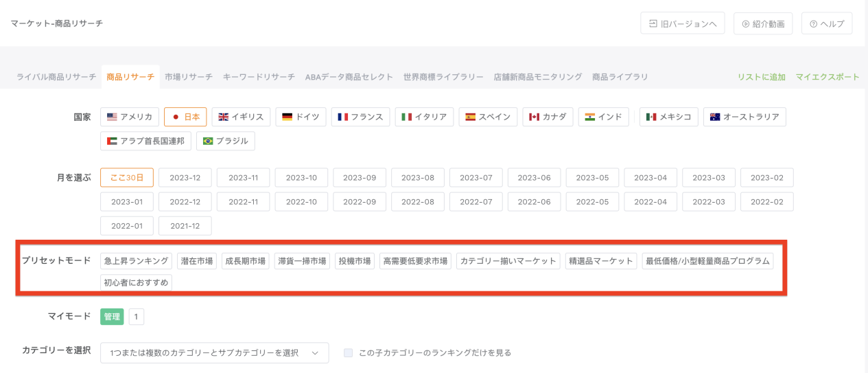Screen dimensions: 868x373
Task: Choose the Brazil flag country option
Action: [226, 141]
